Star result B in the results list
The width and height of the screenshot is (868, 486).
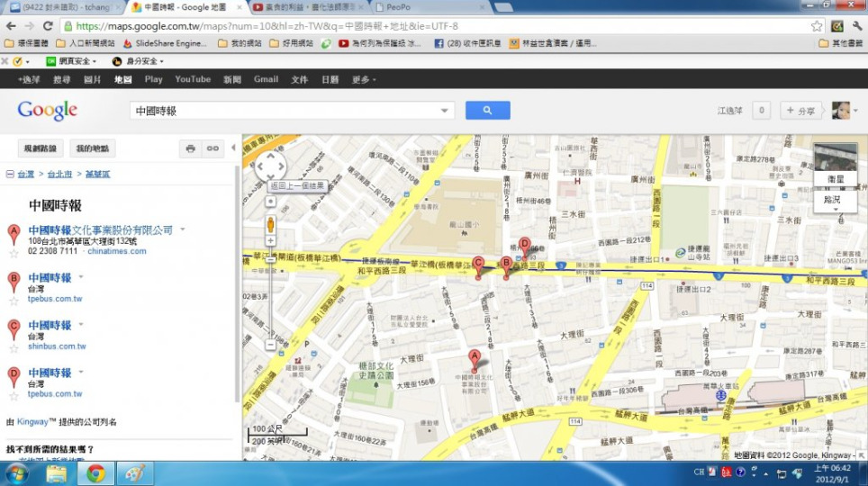[14, 301]
